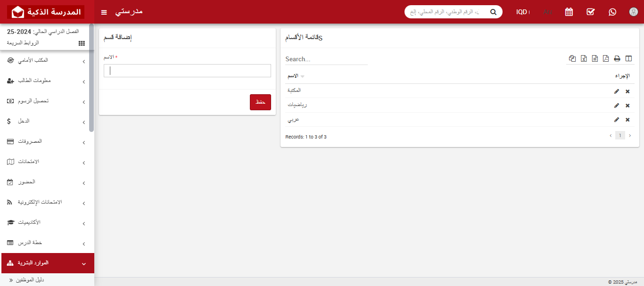644x286 pixels.
Task: Open the IQD currency dropdown
Action: pyautogui.click(x=522, y=12)
